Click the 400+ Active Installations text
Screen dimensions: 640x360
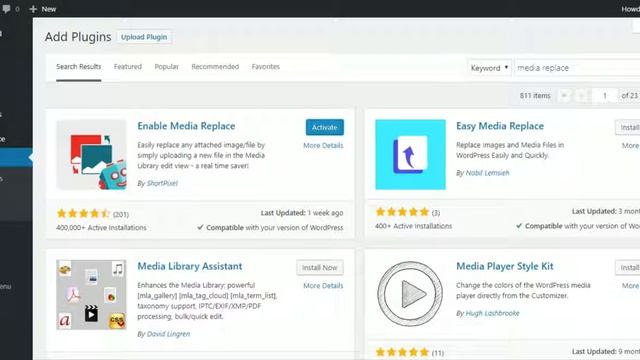413,226
